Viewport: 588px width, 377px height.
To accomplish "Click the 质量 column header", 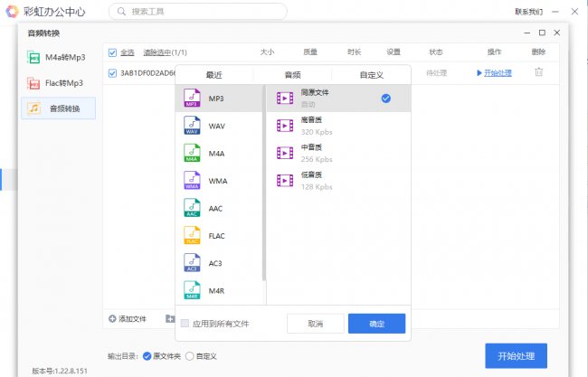I will pyautogui.click(x=310, y=52).
